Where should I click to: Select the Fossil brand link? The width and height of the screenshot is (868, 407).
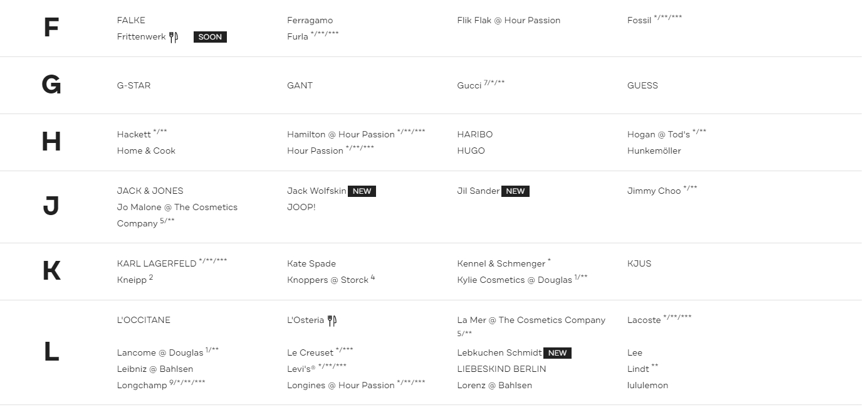click(x=639, y=21)
